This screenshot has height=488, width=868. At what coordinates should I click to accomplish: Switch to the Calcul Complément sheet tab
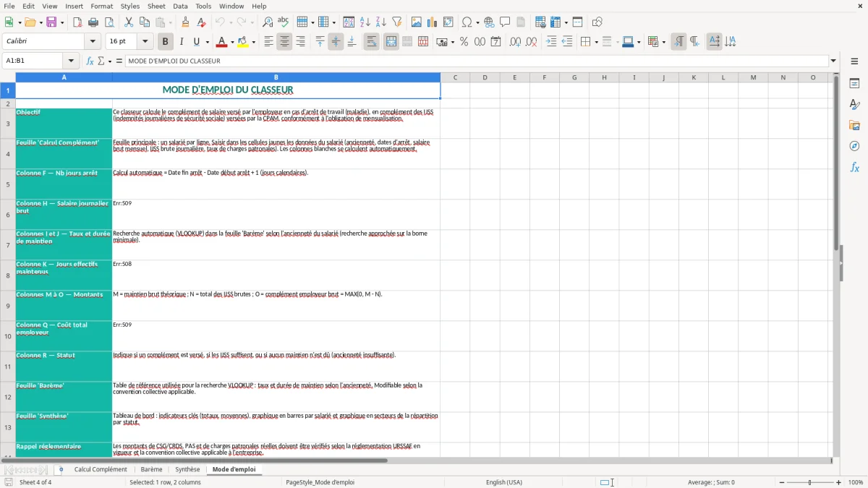(x=101, y=469)
